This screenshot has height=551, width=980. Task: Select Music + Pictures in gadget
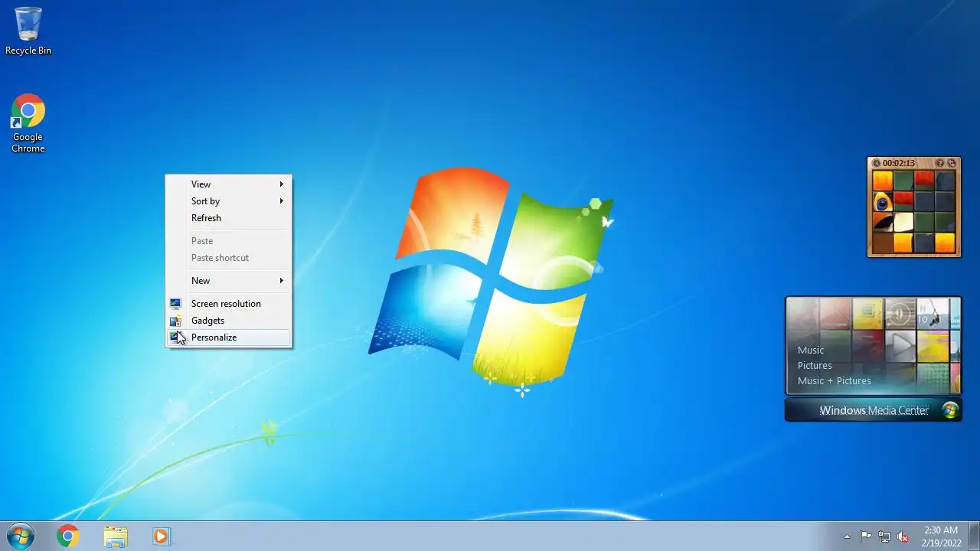point(835,381)
